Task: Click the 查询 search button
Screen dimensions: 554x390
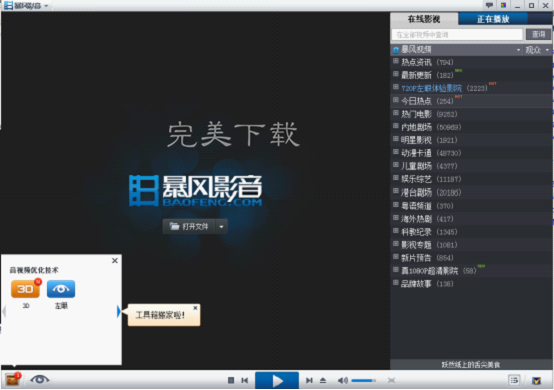Action: (538, 34)
